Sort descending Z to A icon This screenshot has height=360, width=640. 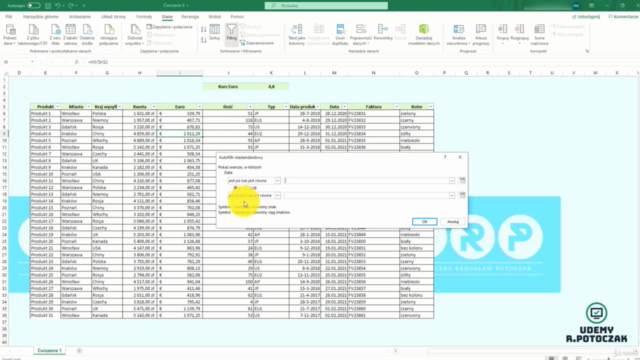pyautogui.click(x=204, y=40)
